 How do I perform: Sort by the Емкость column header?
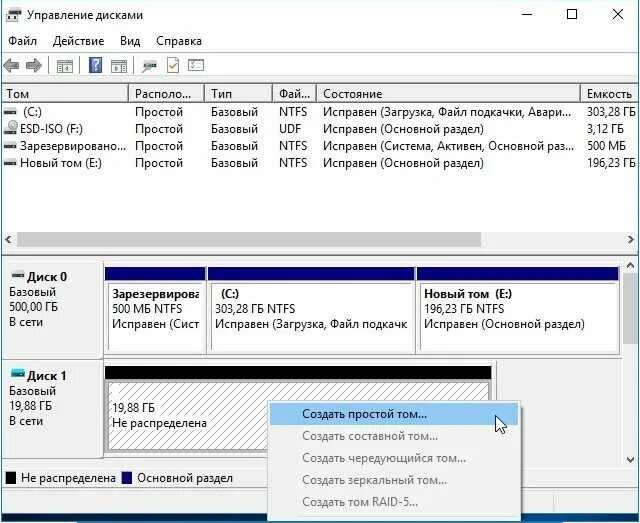click(610, 94)
